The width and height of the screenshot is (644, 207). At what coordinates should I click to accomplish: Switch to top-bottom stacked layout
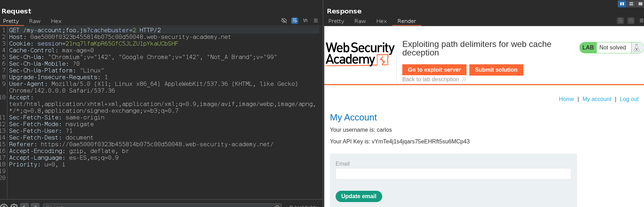(x=631, y=4)
